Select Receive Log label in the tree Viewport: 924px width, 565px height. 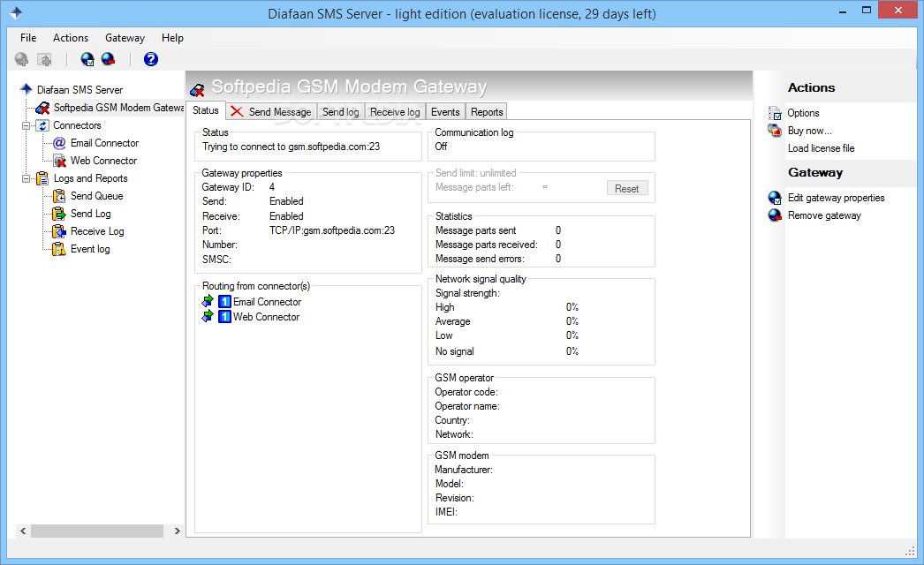(97, 231)
